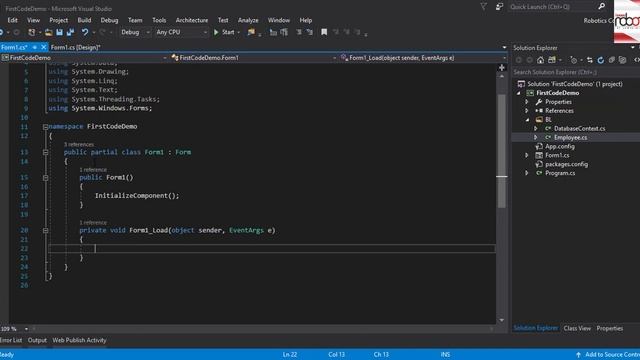Close the Form1.cs tab
The image size is (640, 360).
click(x=44, y=47)
